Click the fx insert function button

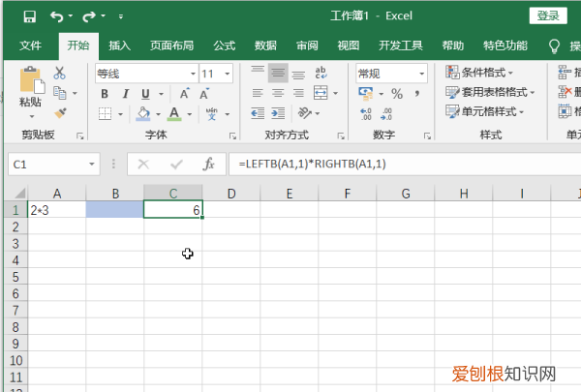[208, 164]
